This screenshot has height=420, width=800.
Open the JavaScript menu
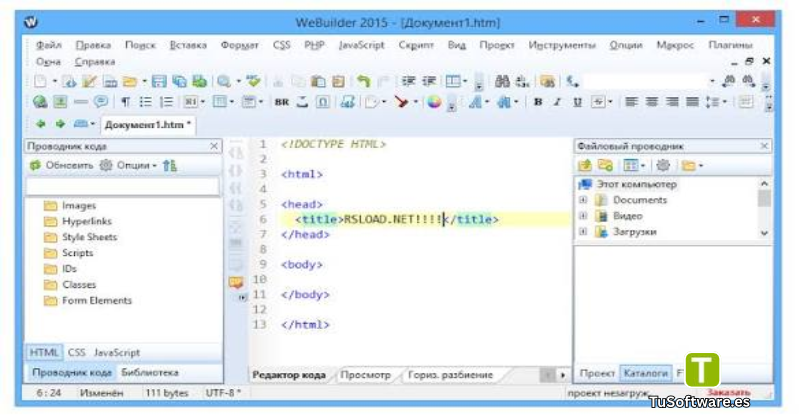[x=362, y=45]
